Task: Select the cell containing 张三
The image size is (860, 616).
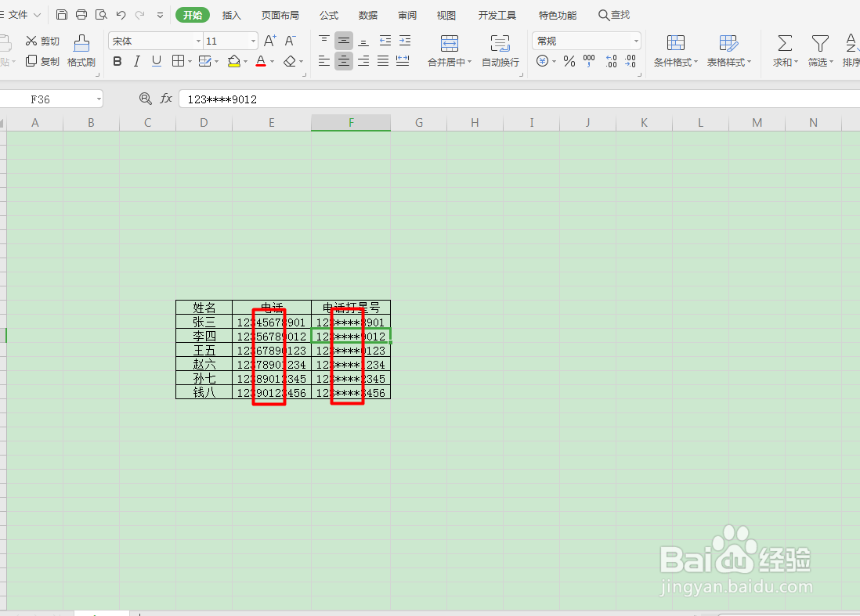Action: click(x=204, y=322)
